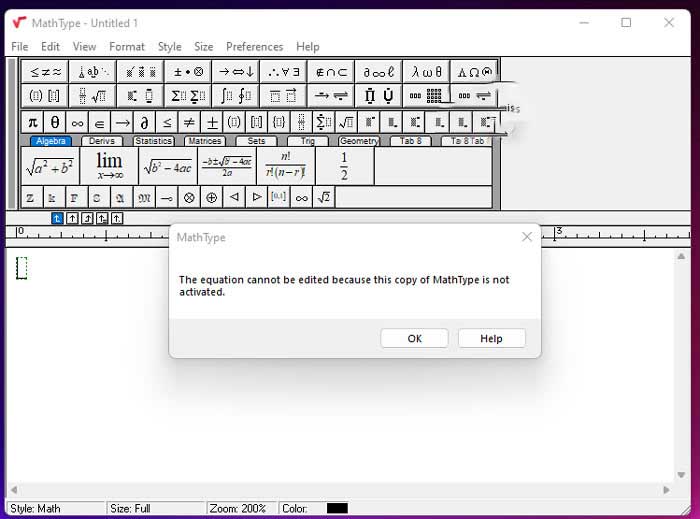Insert the partial derivative symbol button
700x519 pixels.
144,122
